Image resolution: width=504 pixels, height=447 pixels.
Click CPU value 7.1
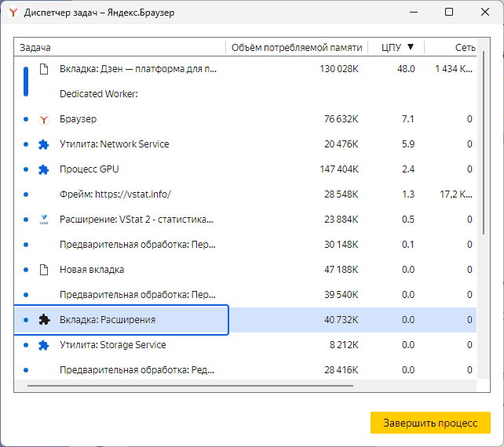pos(408,119)
